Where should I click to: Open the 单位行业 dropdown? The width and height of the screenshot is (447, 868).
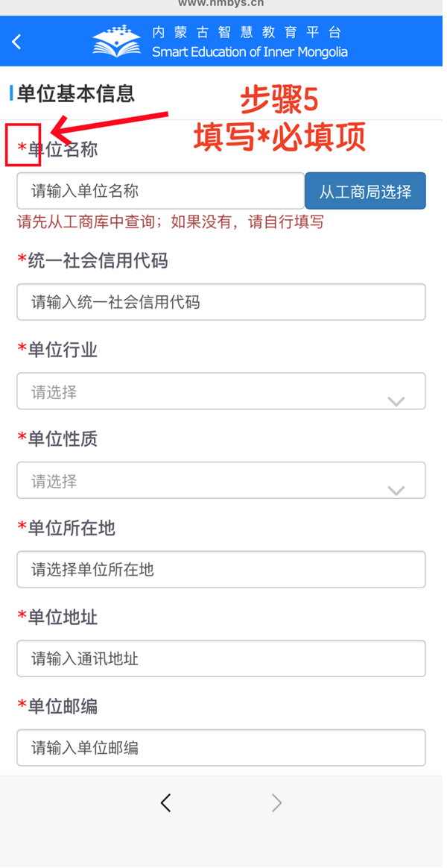[221, 391]
